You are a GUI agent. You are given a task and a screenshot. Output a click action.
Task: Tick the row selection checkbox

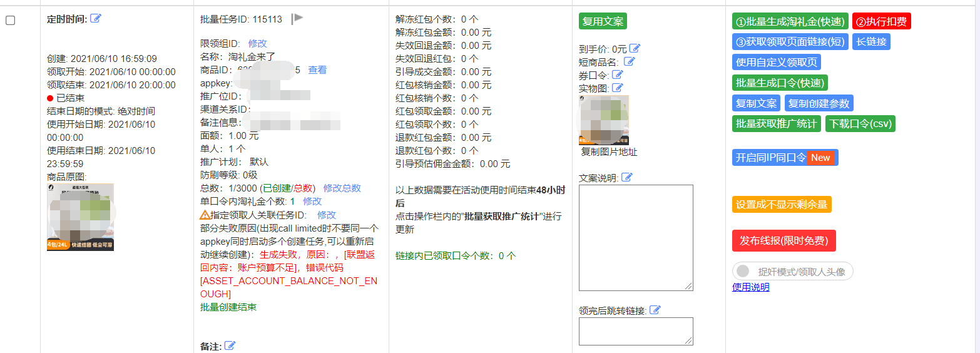[x=11, y=21]
